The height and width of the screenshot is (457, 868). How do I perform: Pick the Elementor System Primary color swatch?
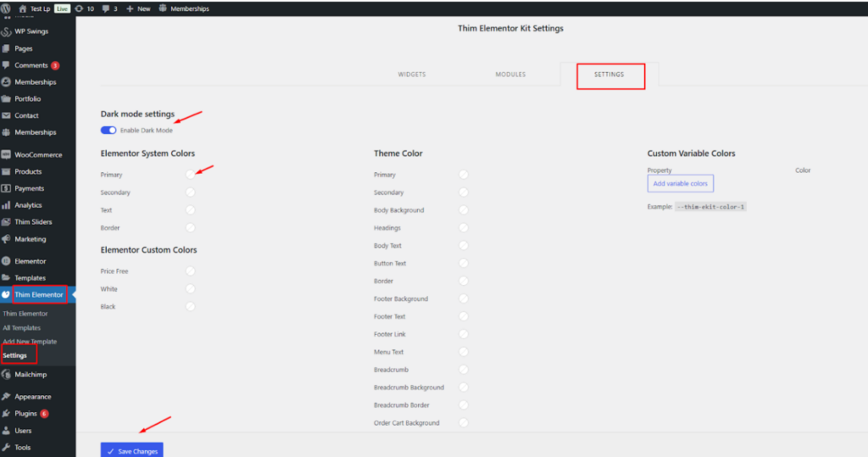191,175
